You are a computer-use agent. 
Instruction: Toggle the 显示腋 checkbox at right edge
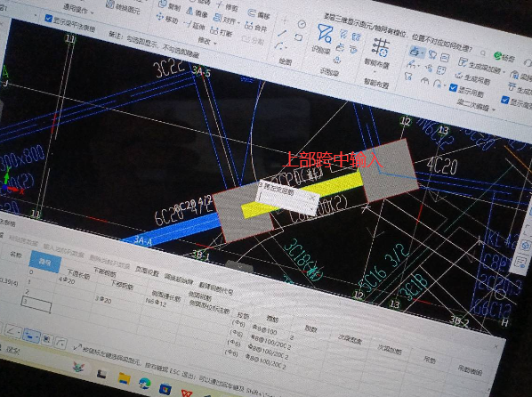504,100
